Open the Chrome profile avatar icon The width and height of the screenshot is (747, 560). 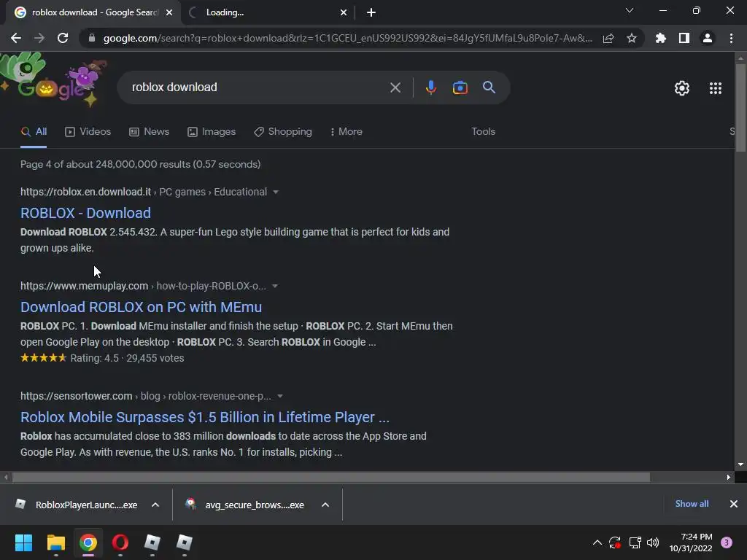708,38
